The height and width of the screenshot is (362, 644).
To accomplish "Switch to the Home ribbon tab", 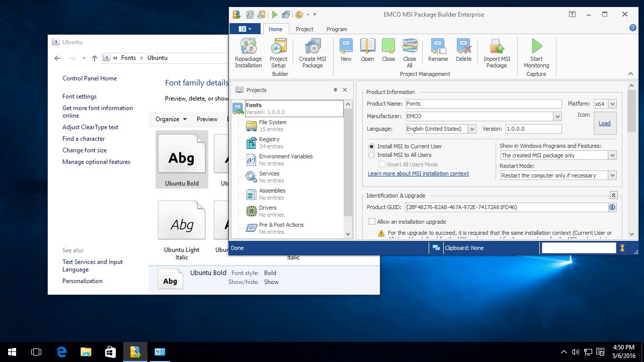I will coord(276,29).
